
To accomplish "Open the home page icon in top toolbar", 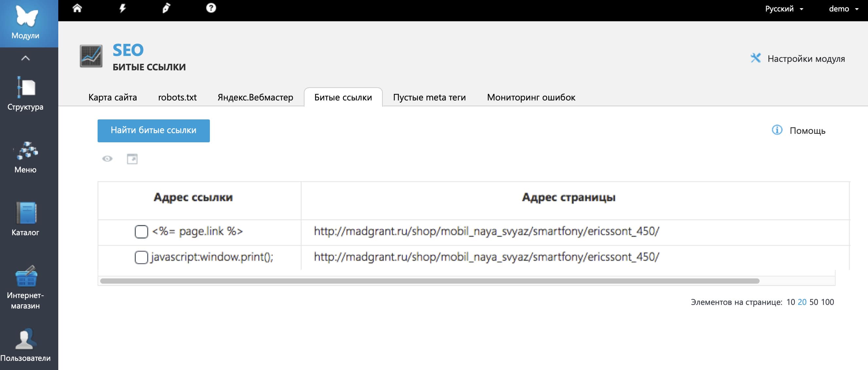I will [78, 9].
